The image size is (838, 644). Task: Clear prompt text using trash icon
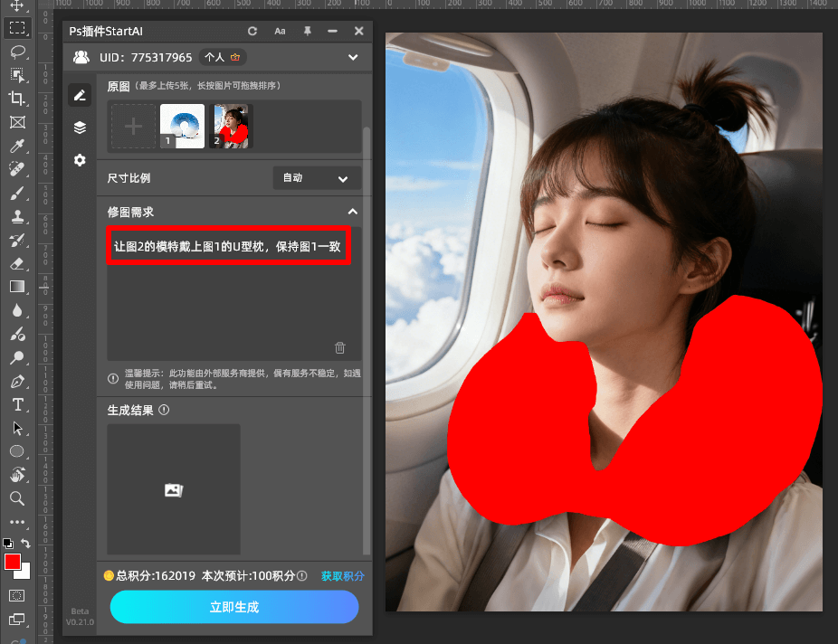(339, 347)
